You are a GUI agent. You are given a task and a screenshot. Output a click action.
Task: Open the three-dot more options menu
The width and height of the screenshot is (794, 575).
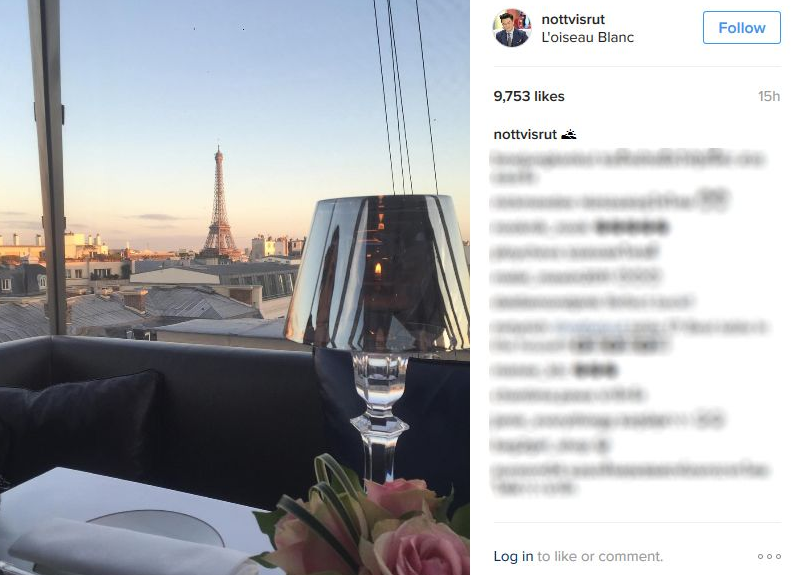[x=769, y=556]
